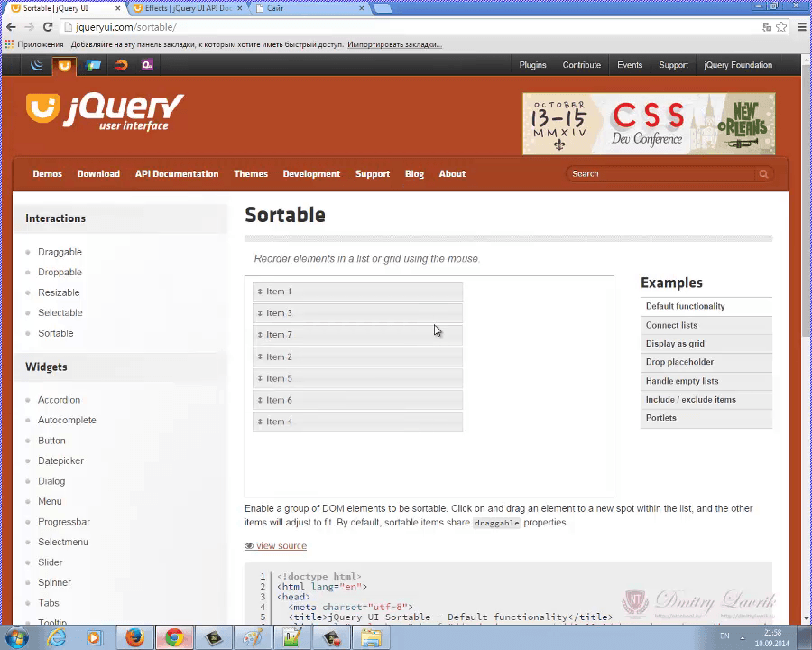The height and width of the screenshot is (650, 812).
Task: Click jQuery Foundation link
Action: point(738,65)
